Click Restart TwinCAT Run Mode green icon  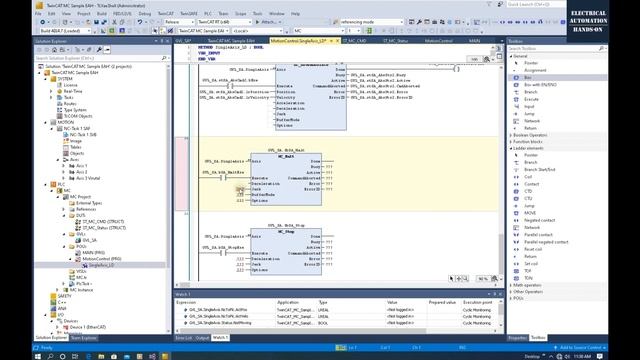coord(111,31)
